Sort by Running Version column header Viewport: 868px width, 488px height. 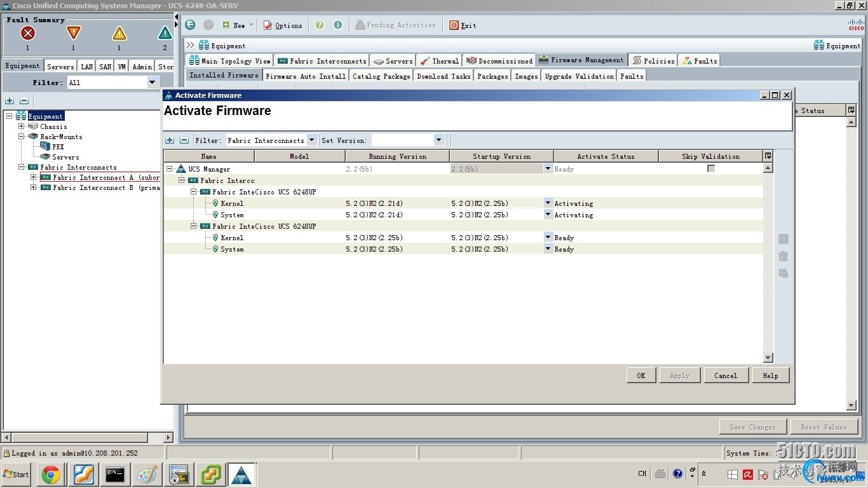[x=397, y=156]
